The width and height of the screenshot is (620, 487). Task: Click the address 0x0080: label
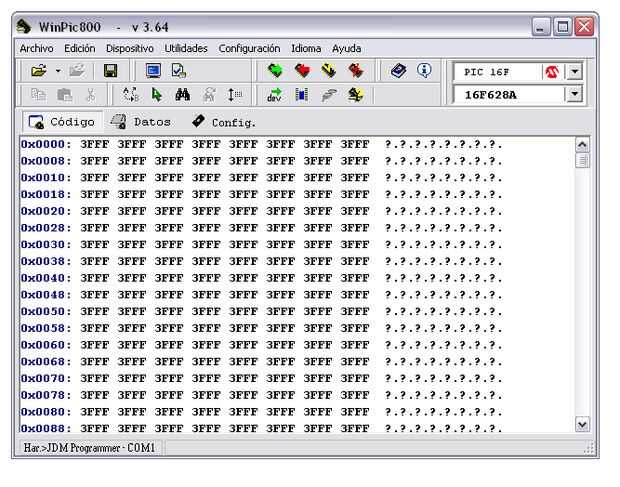point(46,412)
